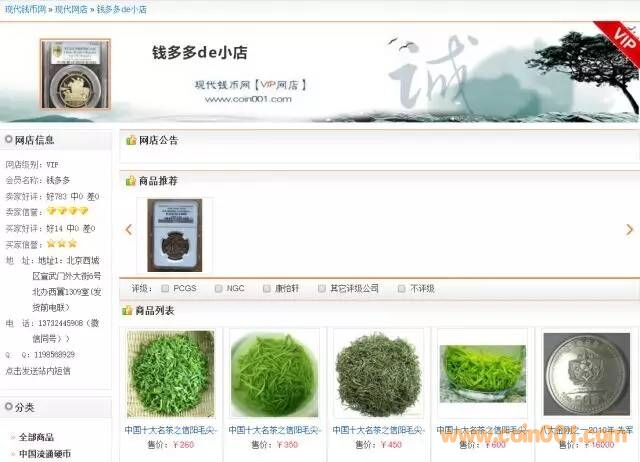Click the shop avatar coin image in header

(75, 73)
